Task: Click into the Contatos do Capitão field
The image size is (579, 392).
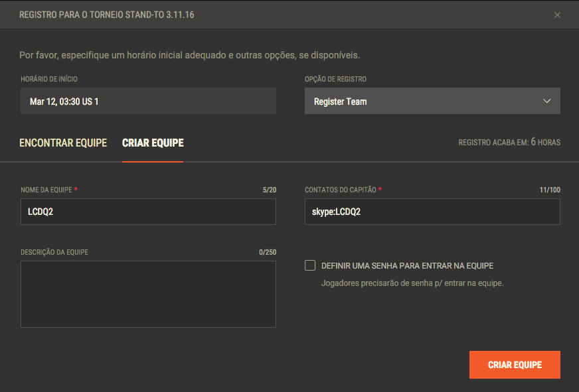Action: [x=432, y=212]
